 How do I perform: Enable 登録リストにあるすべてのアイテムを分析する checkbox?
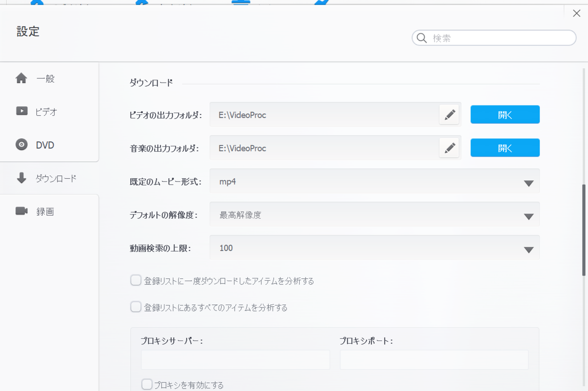pyautogui.click(x=136, y=307)
